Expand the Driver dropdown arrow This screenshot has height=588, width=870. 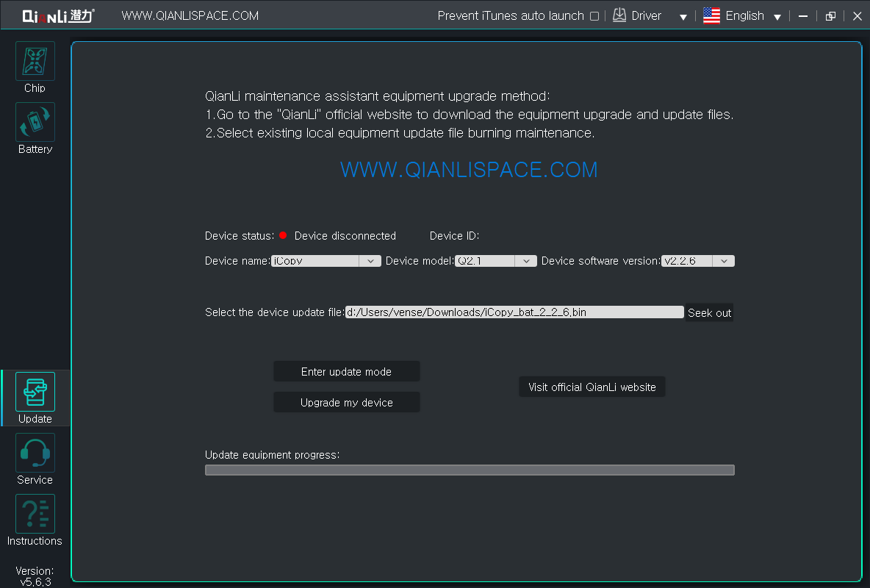click(x=683, y=17)
